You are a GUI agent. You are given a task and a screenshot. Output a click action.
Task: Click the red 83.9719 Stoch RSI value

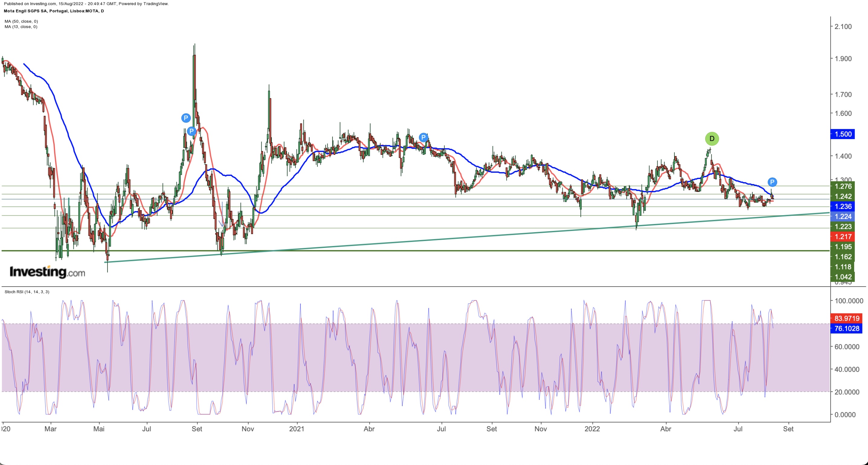847,318
